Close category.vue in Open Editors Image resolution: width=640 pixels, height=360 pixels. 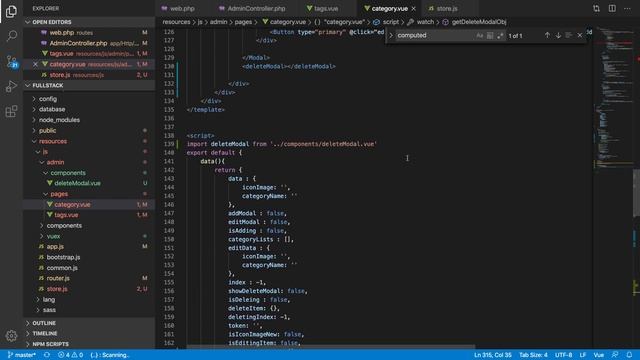35,64
